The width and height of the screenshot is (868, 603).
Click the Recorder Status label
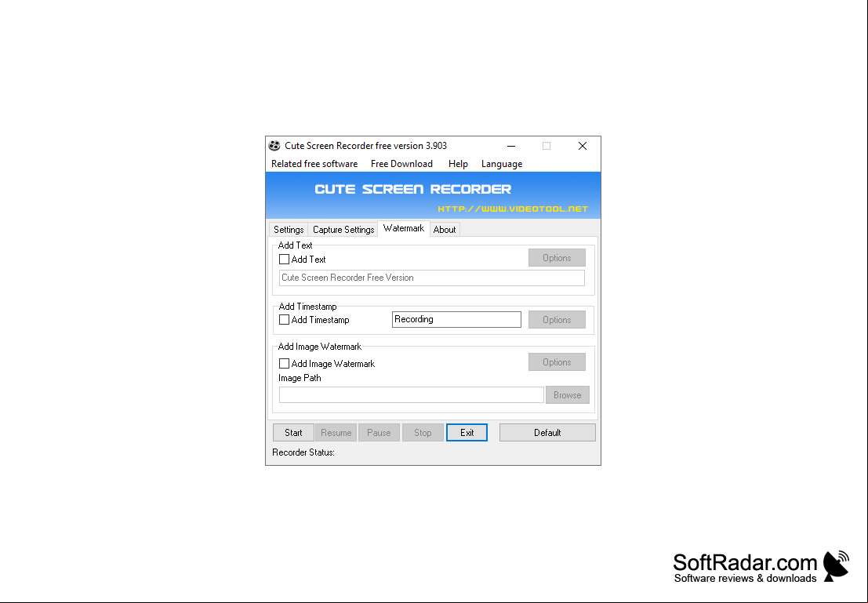(x=303, y=452)
